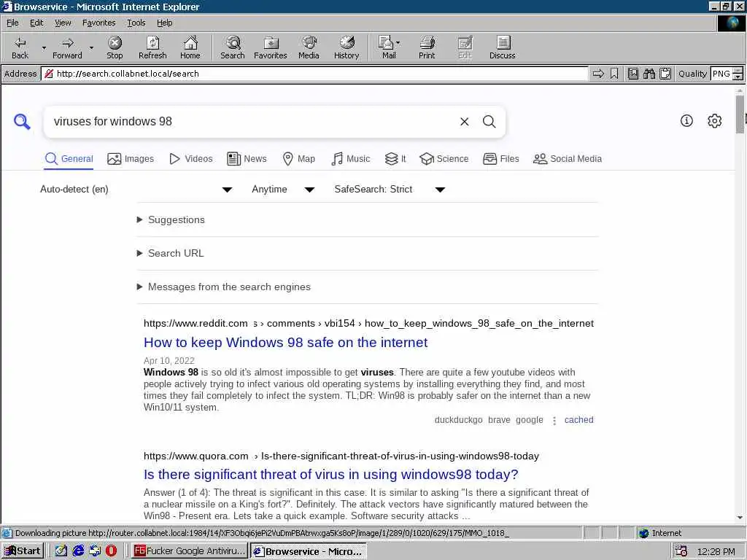This screenshot has width=747, height=560.
Task: Click the three-dot menu beside cached
Action: pos(554,421)
